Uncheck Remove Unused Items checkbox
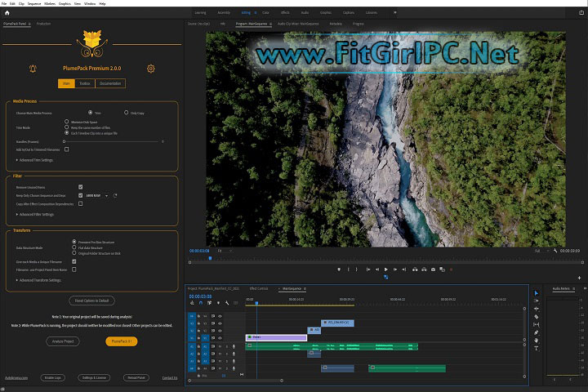This screenshot has height=392, width=588. click(x=80, y=187)
